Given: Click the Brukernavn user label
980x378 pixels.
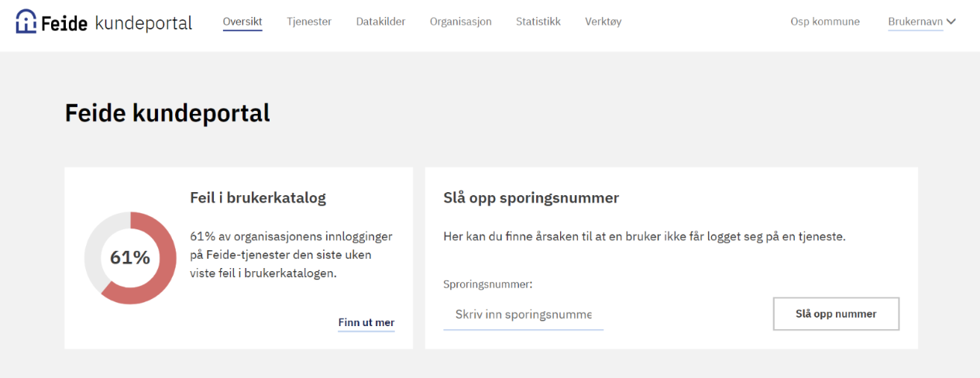Looking at the screenshot, I should tap(915, 22).
